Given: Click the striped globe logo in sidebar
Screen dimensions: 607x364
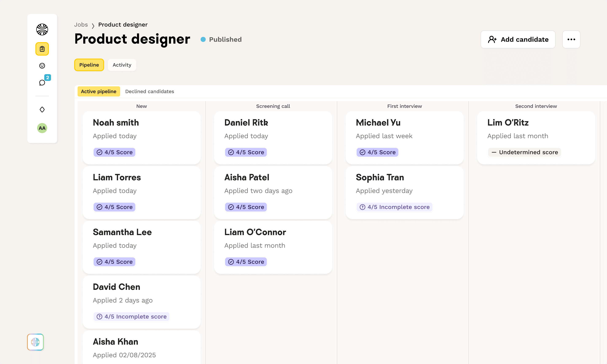Looking at the screenshot, I should (42, 29).
